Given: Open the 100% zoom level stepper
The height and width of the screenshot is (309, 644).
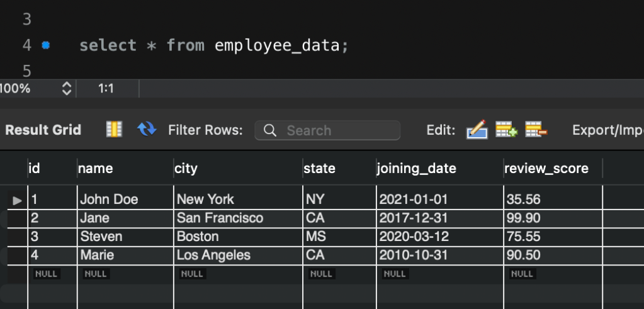Looking at the screenshot, I should click(x=66, y=89).
